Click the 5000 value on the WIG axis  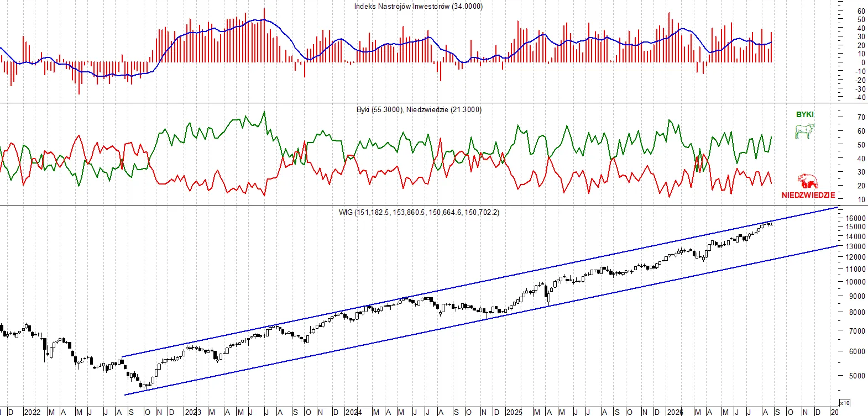click(857, 376)
